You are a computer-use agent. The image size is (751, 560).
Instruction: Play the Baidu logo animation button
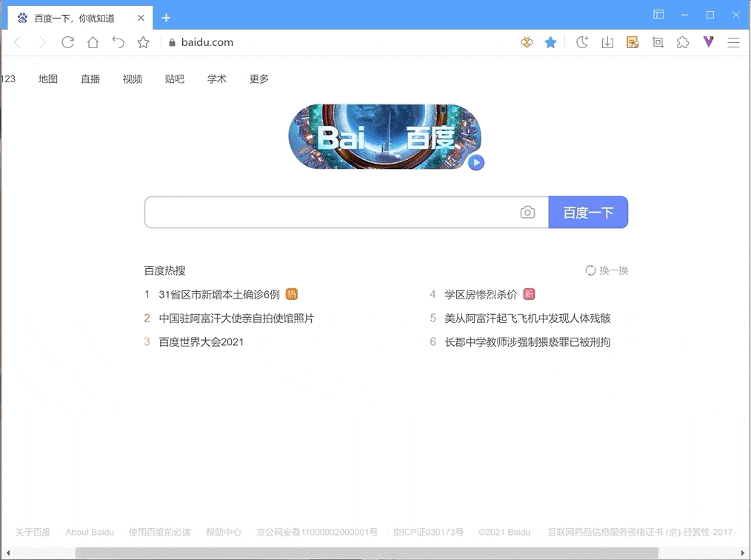475,162
